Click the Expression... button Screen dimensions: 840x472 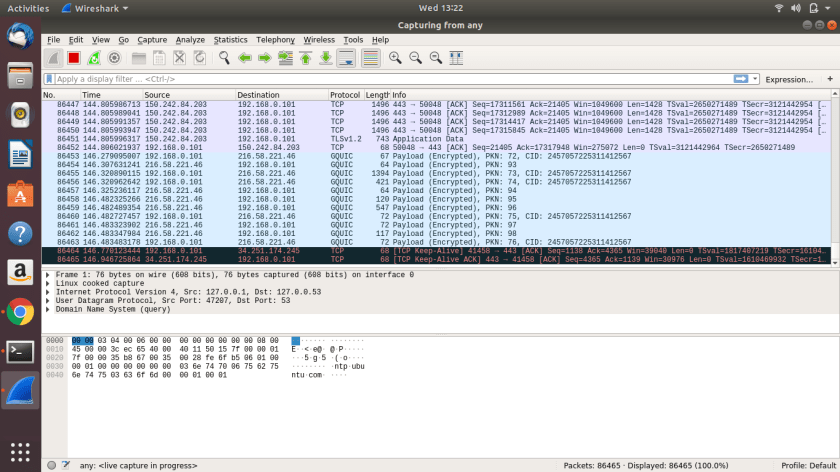click(x=788, y=79)
